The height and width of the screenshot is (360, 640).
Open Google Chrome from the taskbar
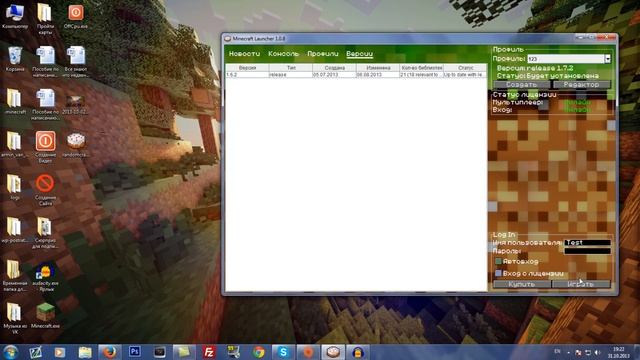pos(258,352)
